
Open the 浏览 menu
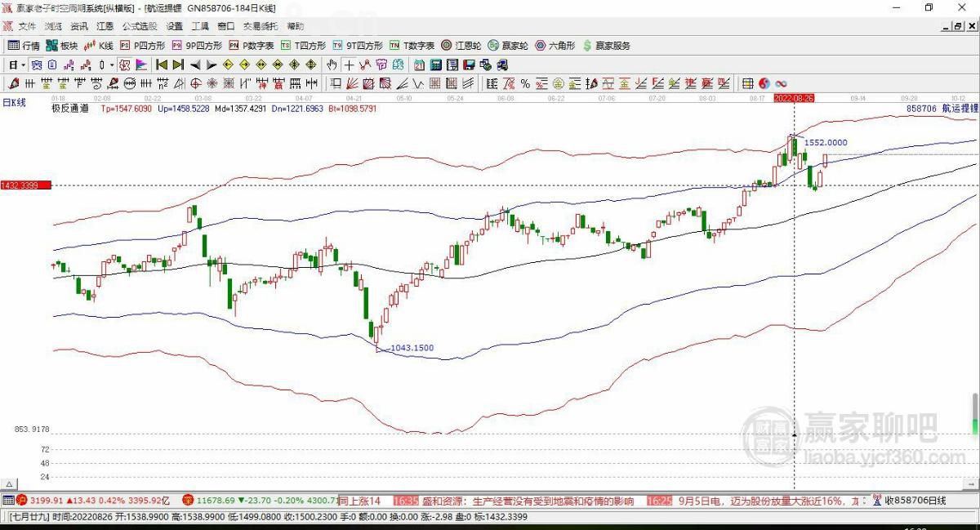pyautogui.click(x=53, y=27)
